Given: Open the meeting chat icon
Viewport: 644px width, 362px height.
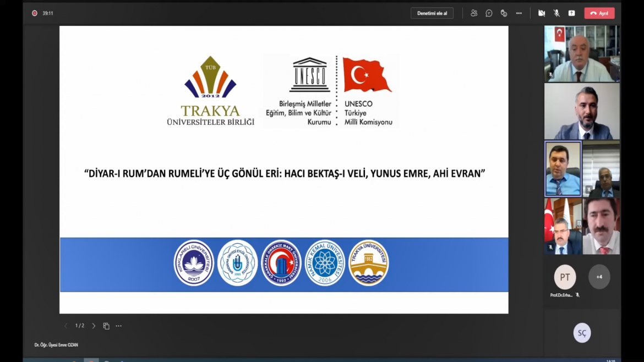Looking at the screenshot, I should click(x=489, y=13).
